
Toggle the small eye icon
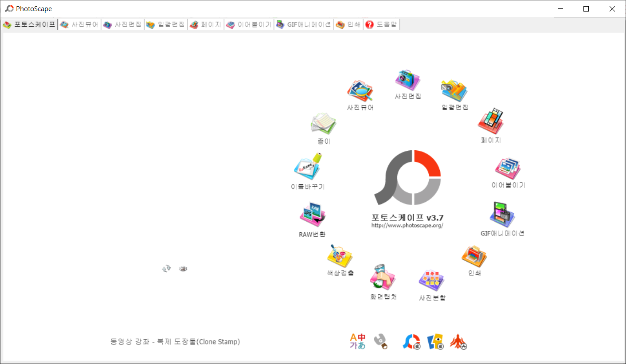coord(183,269)
